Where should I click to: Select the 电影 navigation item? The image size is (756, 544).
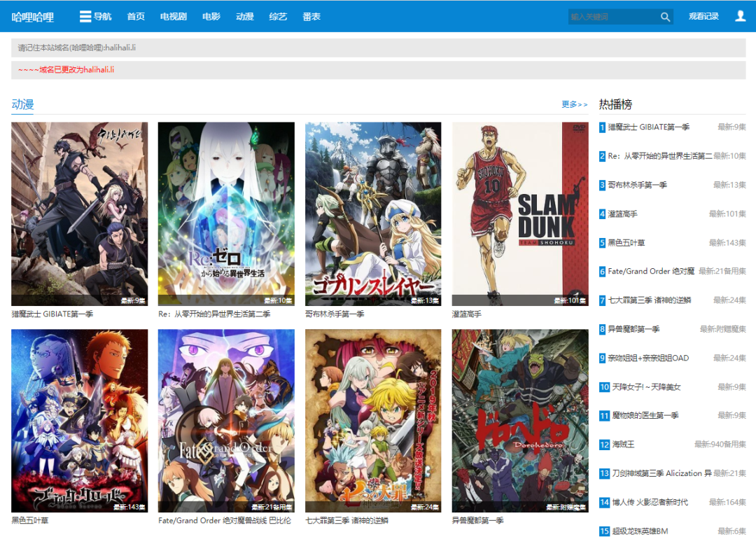tap(211, 17)
